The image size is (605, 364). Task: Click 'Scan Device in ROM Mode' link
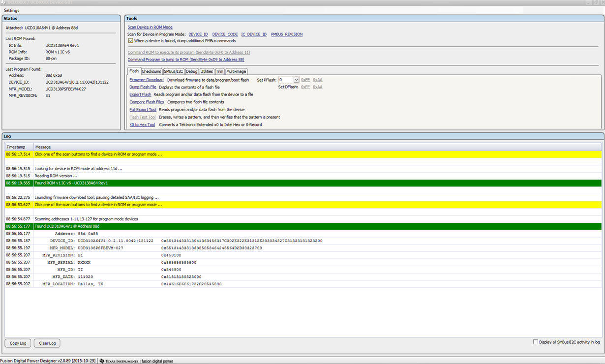150,27
